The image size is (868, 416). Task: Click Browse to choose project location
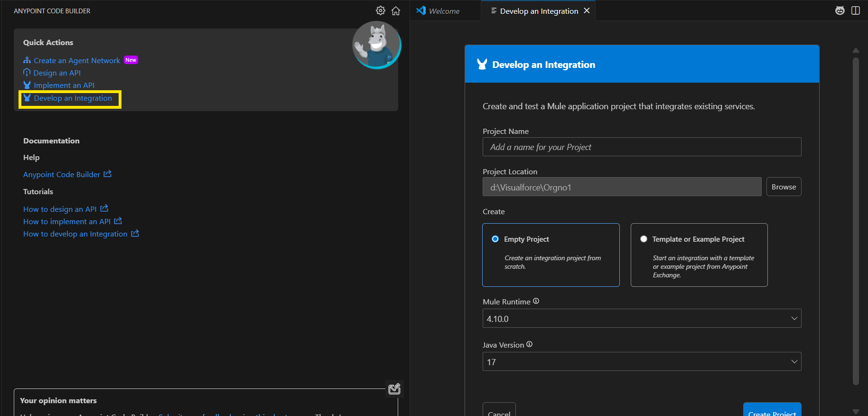784,187
